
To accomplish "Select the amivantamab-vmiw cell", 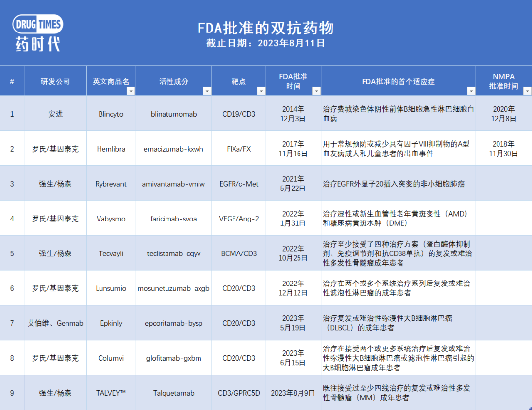I will tap(174, 184).
